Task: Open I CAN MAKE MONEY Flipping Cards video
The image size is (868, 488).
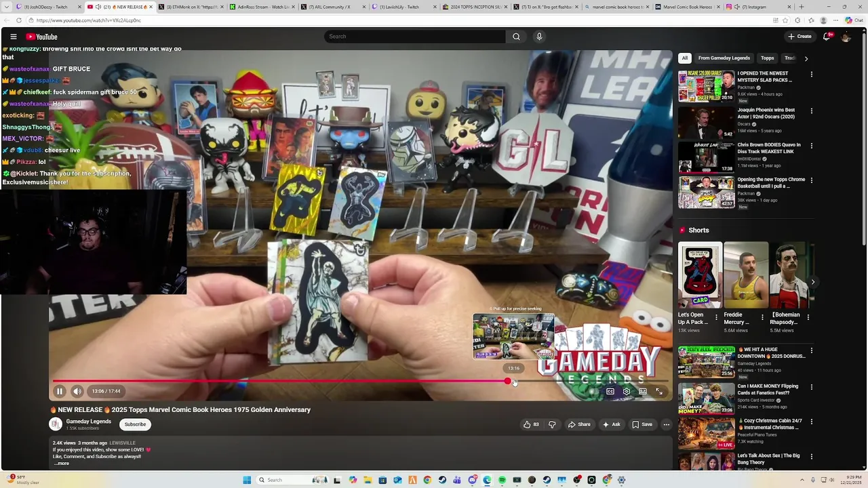Action: point(706,398)
